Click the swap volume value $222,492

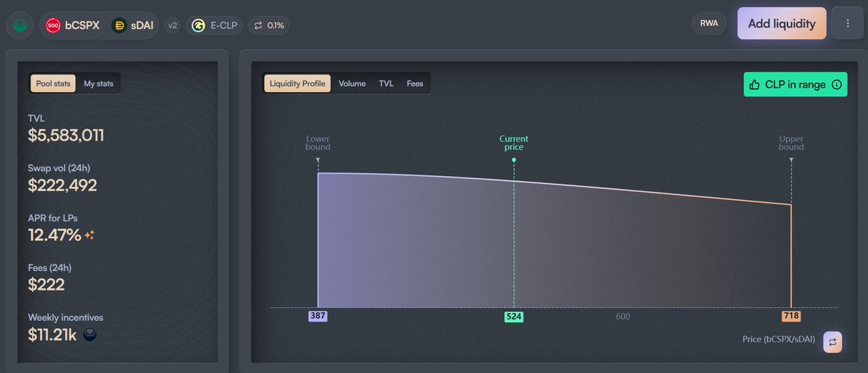click(62, 185)
